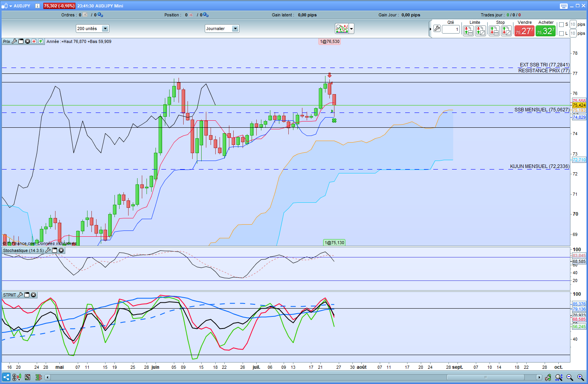
Task: Close positions with the Position X icon
Action: (x=191, y=15)
